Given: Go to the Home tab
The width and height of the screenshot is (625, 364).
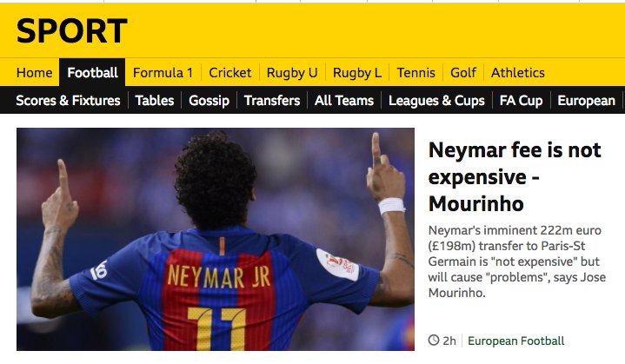Looking at the screenshot, I should (34, 73).
